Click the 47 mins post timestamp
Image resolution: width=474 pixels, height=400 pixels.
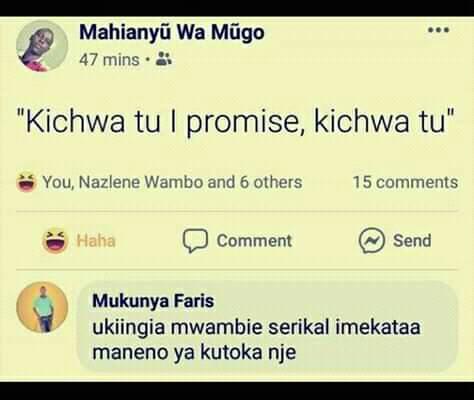click(x=109, y=60)
